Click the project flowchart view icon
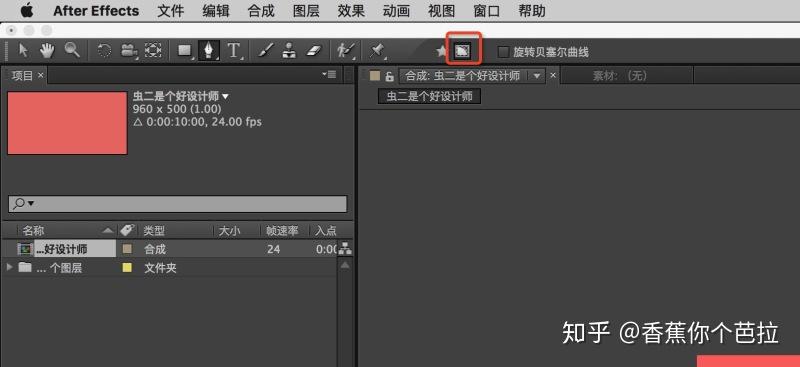 tap(345, 249)
